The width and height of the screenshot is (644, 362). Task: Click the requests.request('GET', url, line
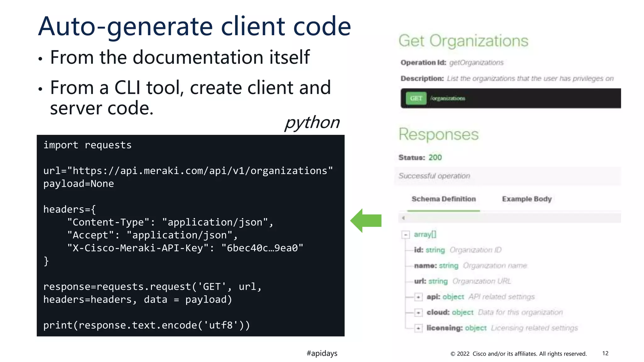click(153, 287)
